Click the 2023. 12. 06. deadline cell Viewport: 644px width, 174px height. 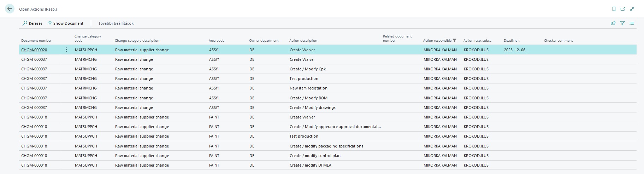515,50
